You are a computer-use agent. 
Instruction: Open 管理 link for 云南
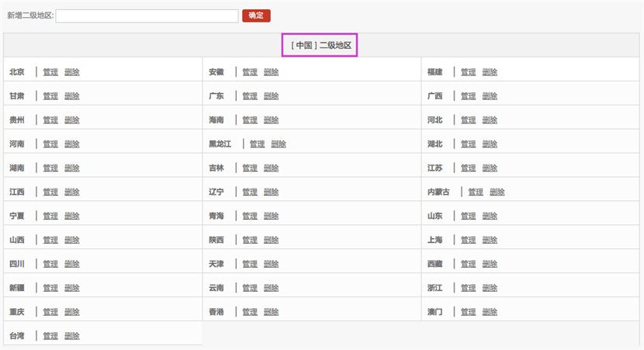coord(250,288)
